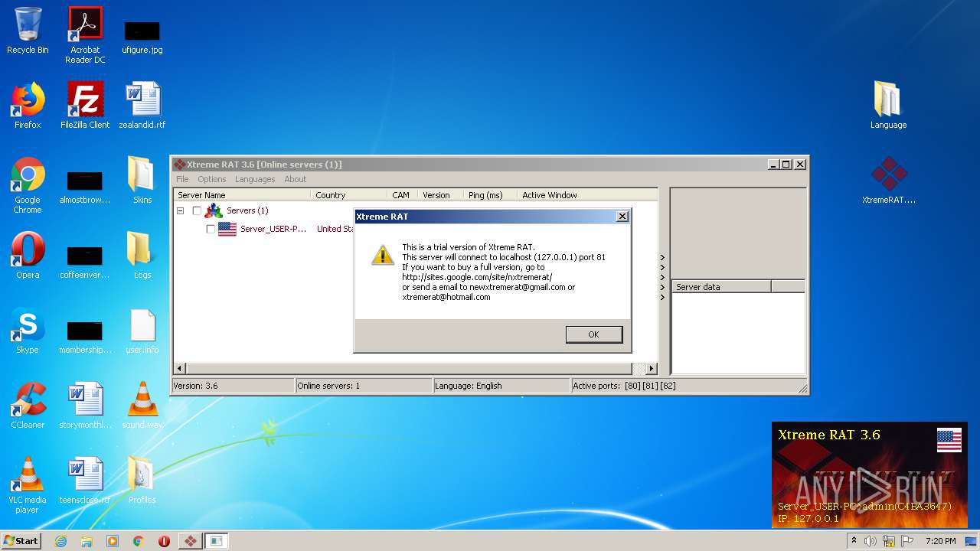Sort by Country column header
The image size is (980, 551).
click(x=348, y=195)
